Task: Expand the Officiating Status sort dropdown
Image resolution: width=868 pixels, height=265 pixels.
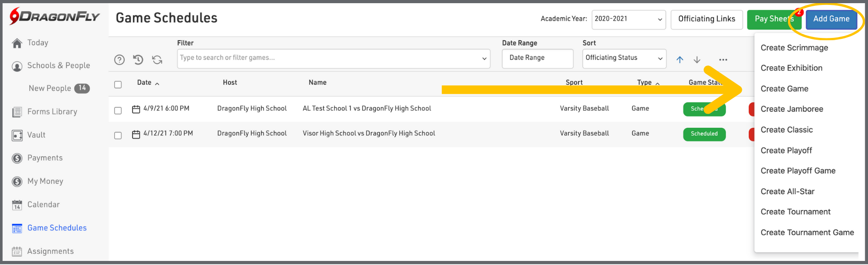Action: click(624, 58)
